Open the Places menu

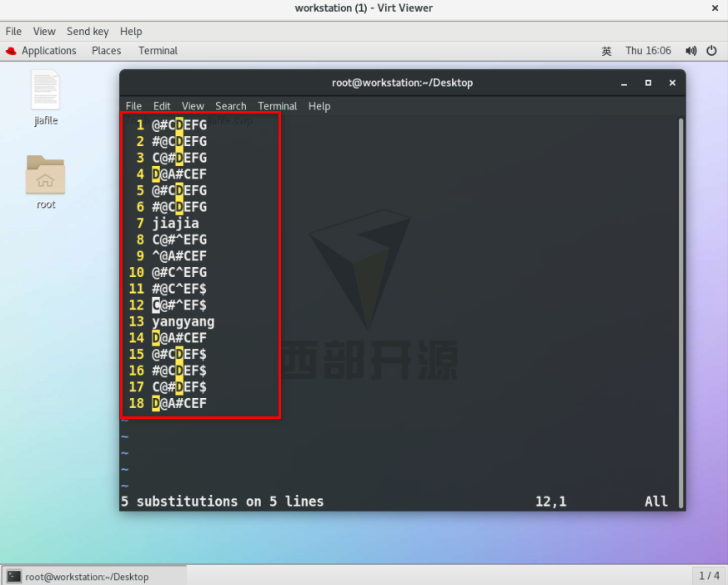click(x=106, y=51)
